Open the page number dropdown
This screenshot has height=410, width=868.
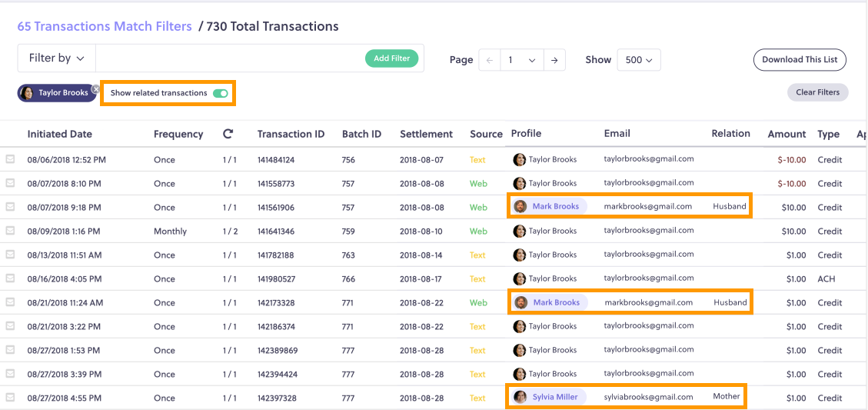tap(522, 60)
